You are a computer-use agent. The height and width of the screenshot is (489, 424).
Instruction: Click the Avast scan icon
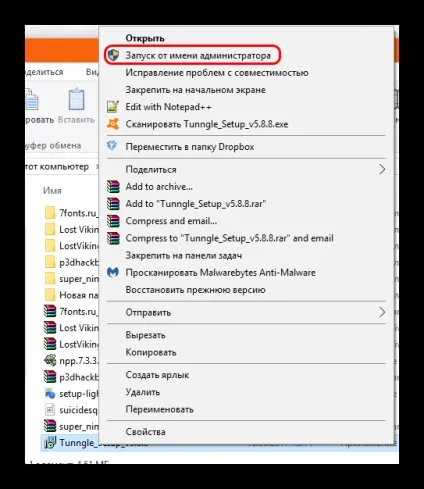pos(113,124)
